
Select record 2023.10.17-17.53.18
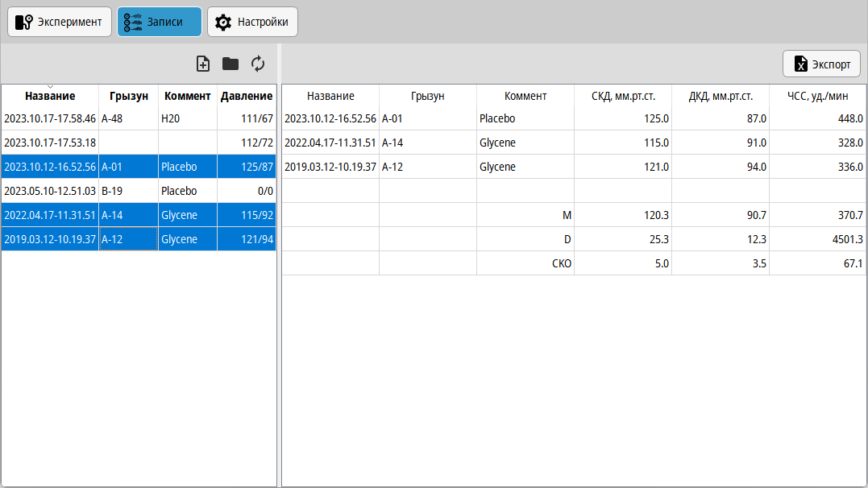[50, 143]
